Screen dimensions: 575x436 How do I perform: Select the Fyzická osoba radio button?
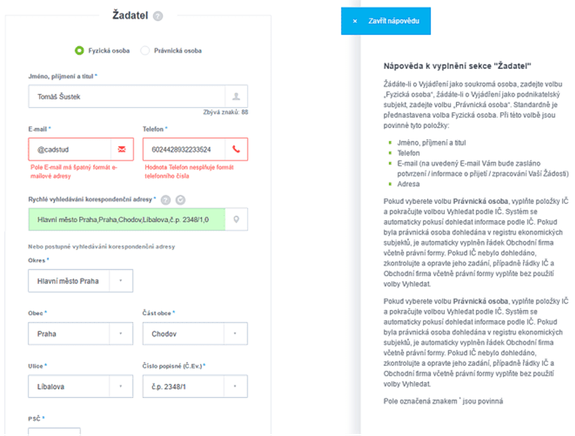click(x=79, y=51)
